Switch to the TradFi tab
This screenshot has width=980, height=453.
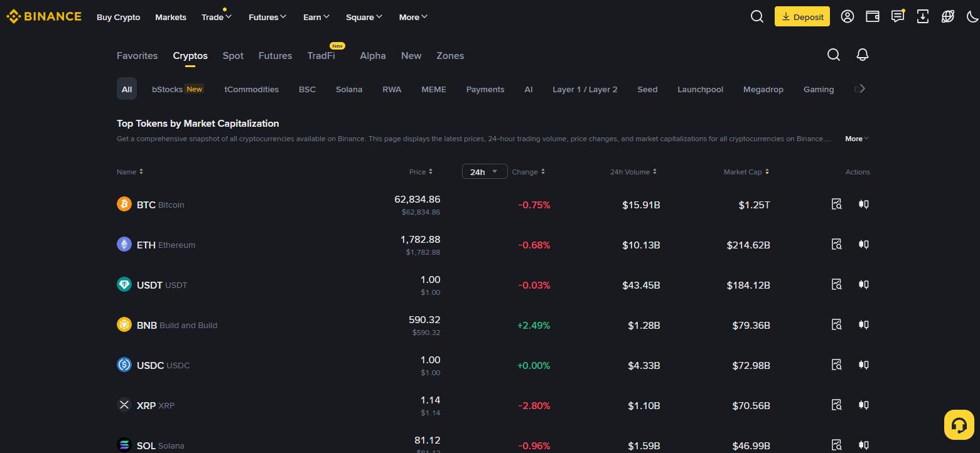(x=321, y=55)
